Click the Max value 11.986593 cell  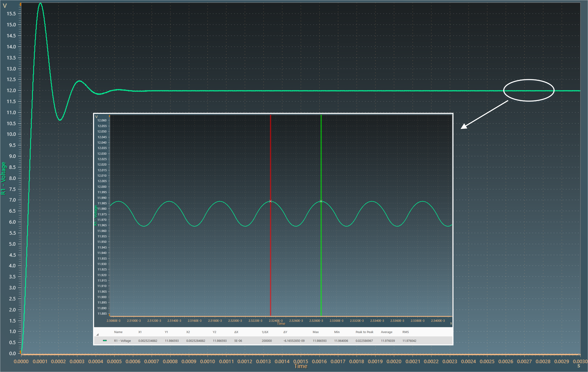pos(319,341)
